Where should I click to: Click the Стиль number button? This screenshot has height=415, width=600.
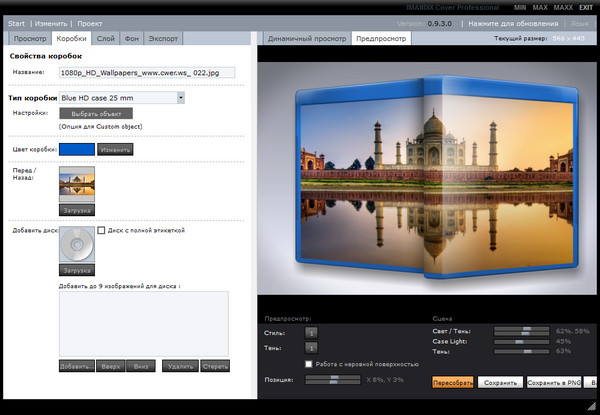click(311, 332)
